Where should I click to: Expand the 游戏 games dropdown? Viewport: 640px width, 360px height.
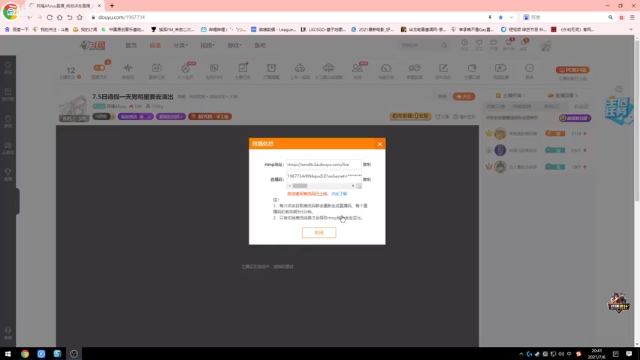(234, 45)
